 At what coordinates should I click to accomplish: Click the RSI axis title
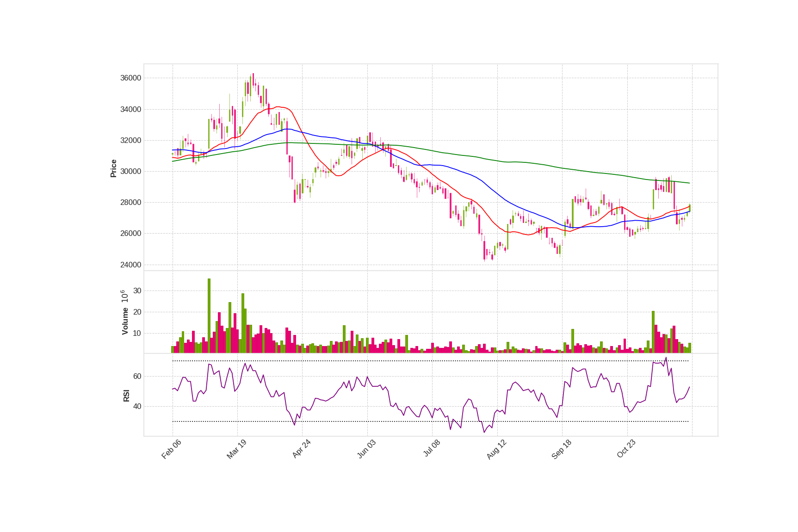[x=126, y=396]
